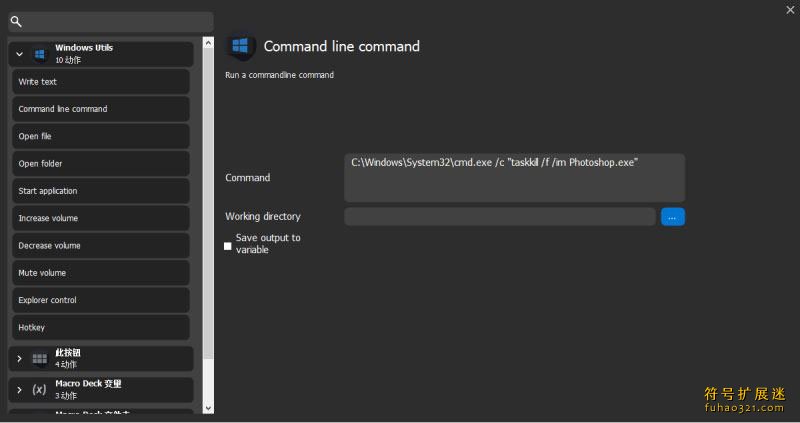Enable Save output to variable checkbox
Viewport: 800px width, 423px height.
[228, 246]
